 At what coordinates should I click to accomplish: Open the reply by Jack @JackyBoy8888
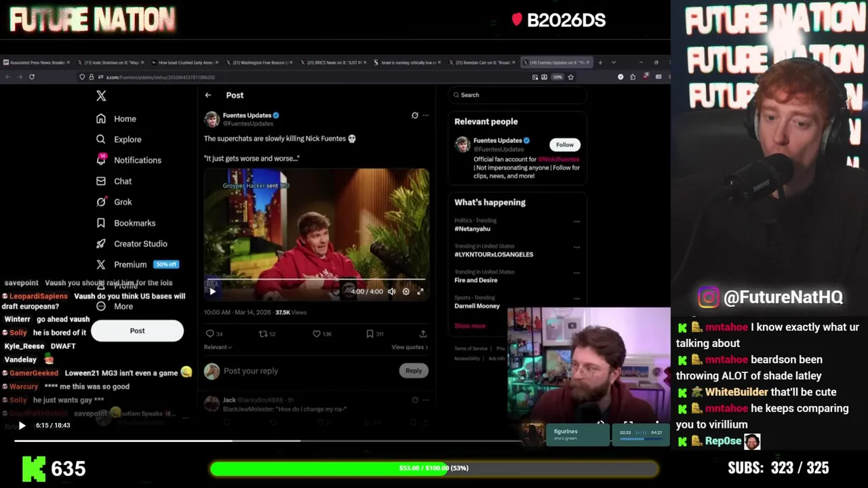tap(315, 405)
